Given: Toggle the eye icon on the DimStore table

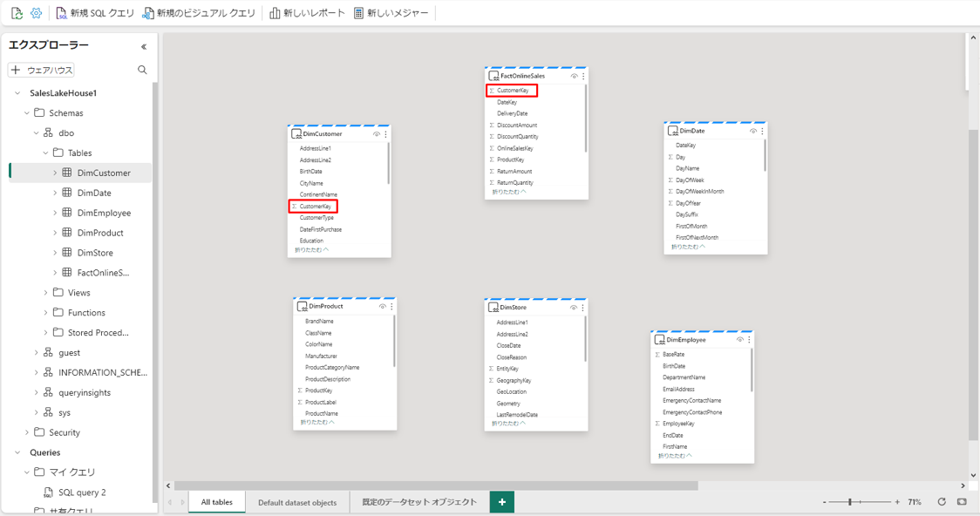Looking at the screenshot, I should click(x=574, y=308).
